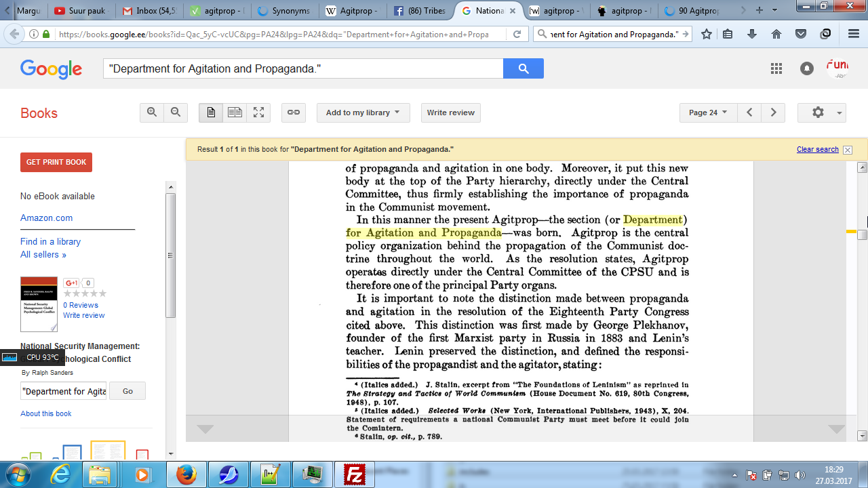The height and width of the screenshot is (488, 868).
Task: Go to the previous page
Action: [x=749, y=113]
